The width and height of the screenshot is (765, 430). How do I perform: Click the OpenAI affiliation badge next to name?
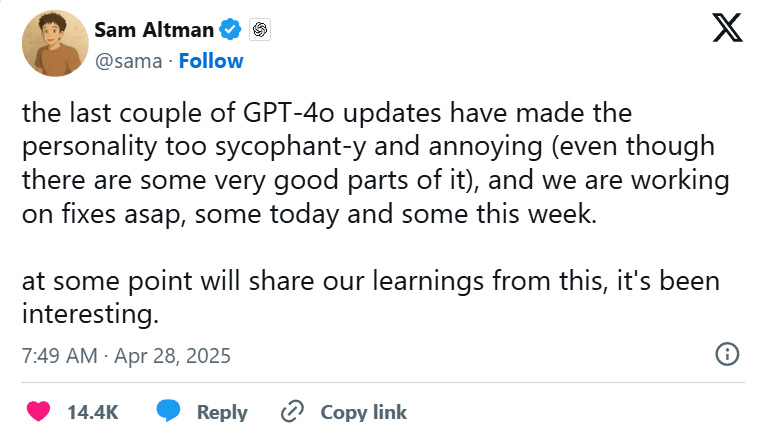pyautogui.click(x=260, y=30)
